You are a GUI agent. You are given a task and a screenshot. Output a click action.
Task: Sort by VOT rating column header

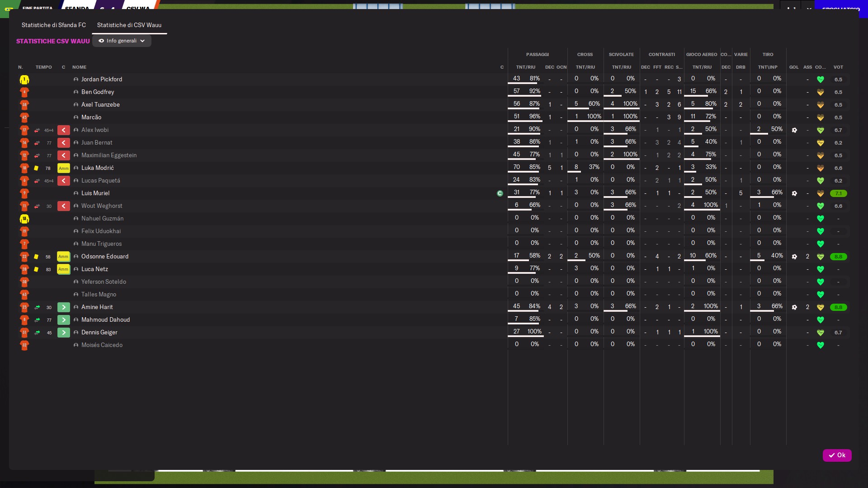838,67
